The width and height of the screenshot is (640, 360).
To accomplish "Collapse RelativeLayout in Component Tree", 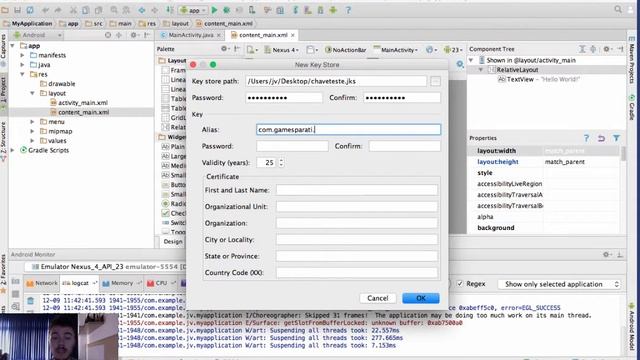I will 480,70.
